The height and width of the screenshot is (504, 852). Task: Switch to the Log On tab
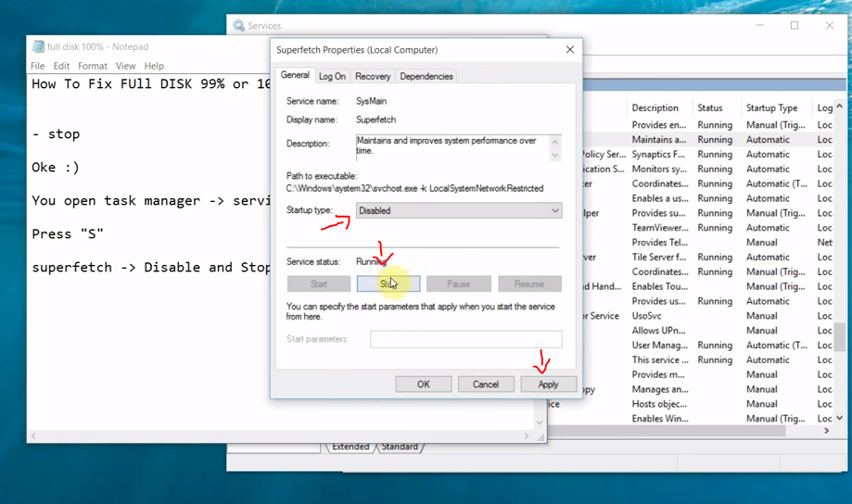332,77
